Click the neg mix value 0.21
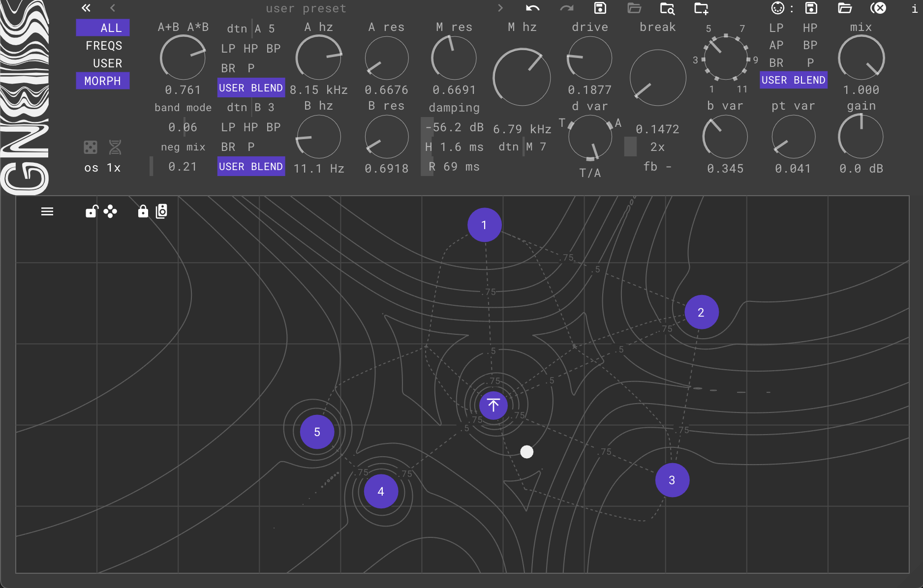Image resolution: width=923 pixels, height=588 pixels. pyautogui.click(x=183, y=167)
